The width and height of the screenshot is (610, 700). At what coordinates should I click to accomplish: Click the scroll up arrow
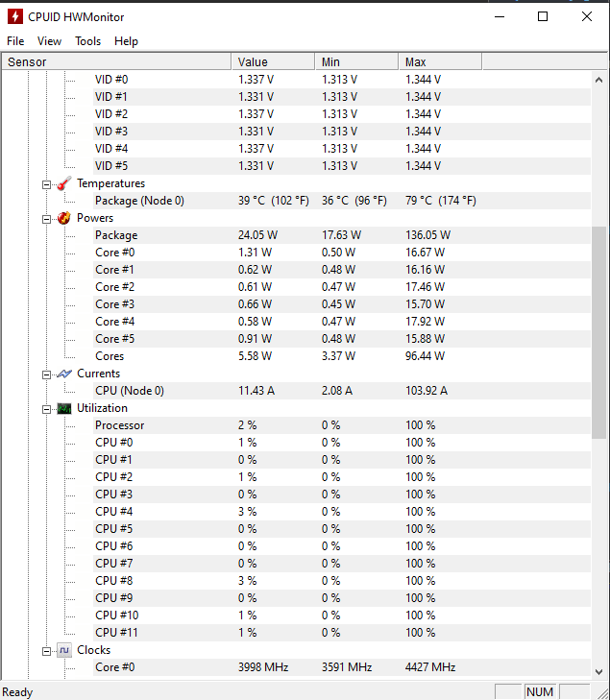[x=598, y=80]
